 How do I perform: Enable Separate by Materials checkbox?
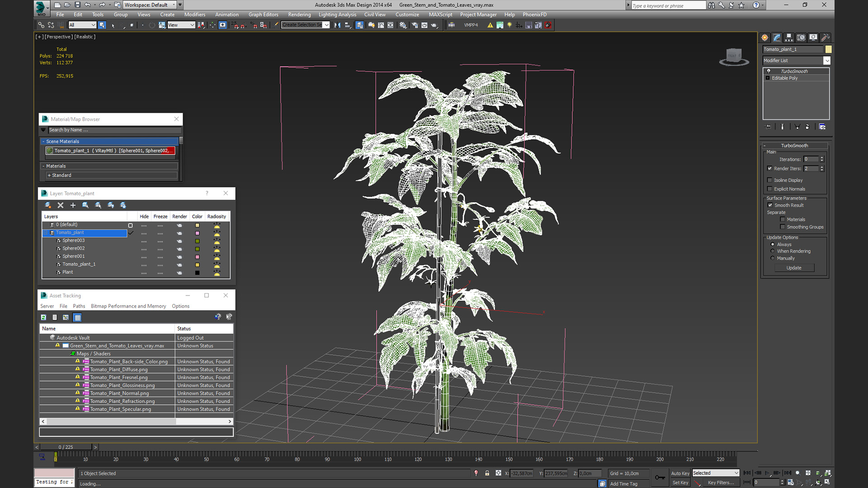[783, 220]
